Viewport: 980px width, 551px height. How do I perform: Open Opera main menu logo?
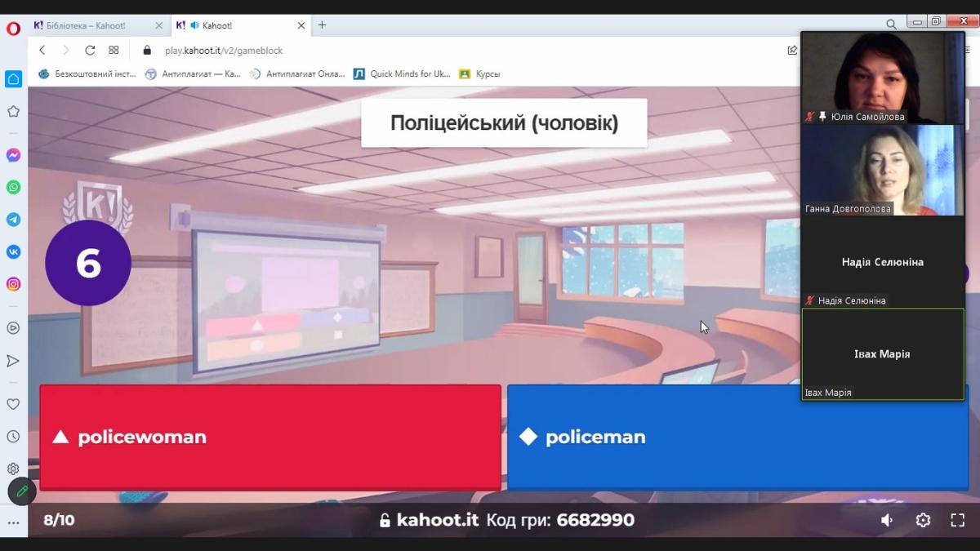point(13,28)
